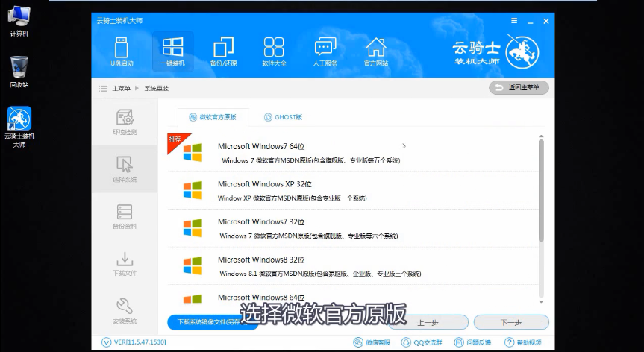Click the 云骑士 knight logo
This screenshot has width=644, height=352.
pyautogui.click(x=522, y=52)
